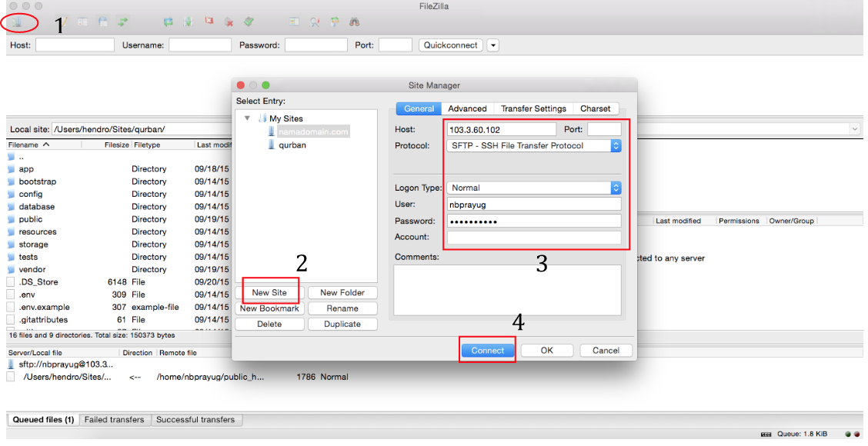The width and height of the screenshot is (868, 446).
Task: Switch to the Transfer Settings tab
Action: [x=533, y=108]
